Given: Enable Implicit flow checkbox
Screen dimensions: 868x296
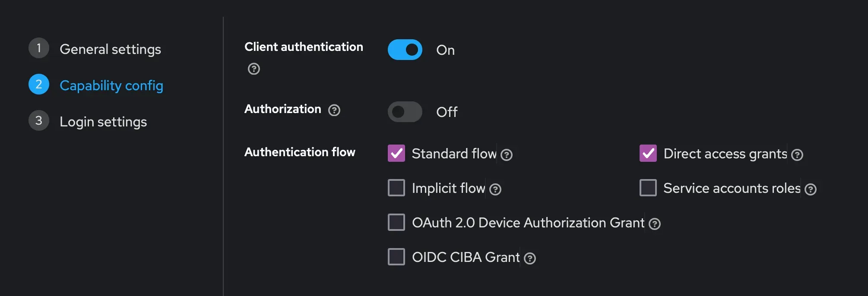Looking at the screenshot, I should pos(396,188).
